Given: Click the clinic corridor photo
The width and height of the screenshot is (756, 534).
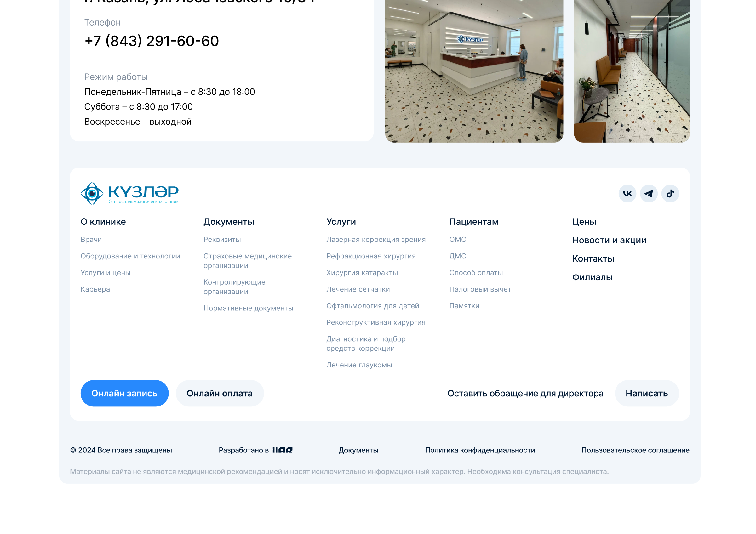Looking at the screenshot, I should coord(631,71).
